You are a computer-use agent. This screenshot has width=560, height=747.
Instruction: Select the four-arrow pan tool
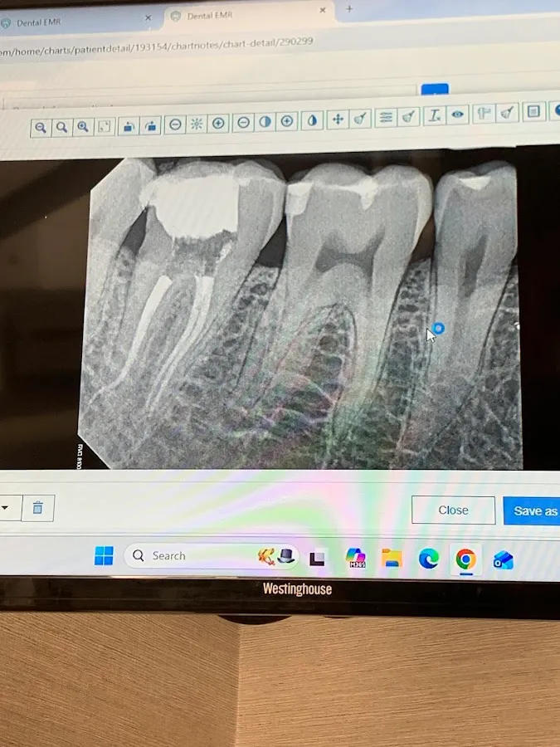(338, 120)
